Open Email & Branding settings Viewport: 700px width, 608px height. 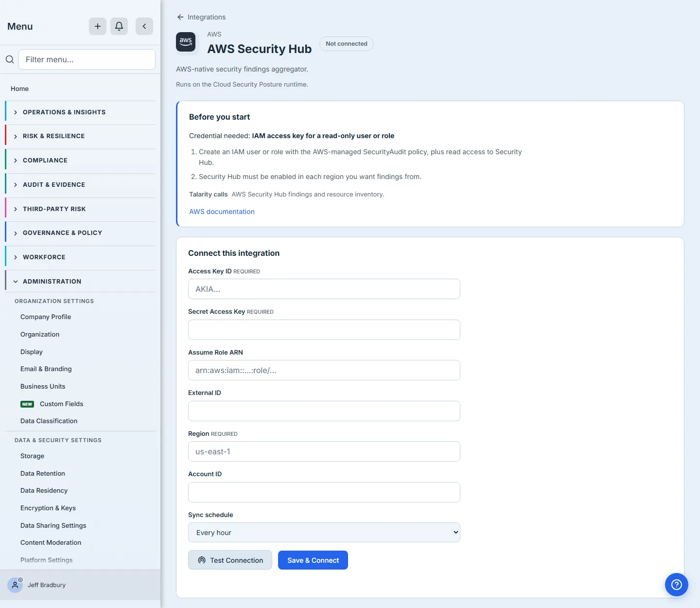pyautogui.click(x=46, y=369)
